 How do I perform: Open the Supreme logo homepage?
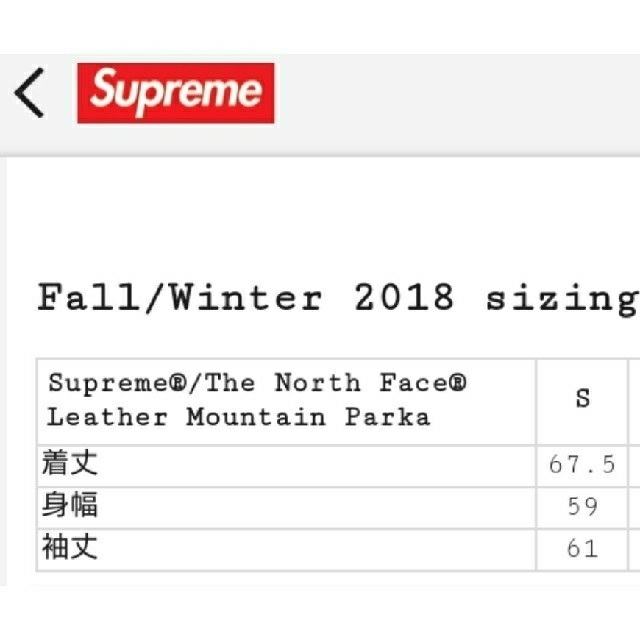[176, 93]
